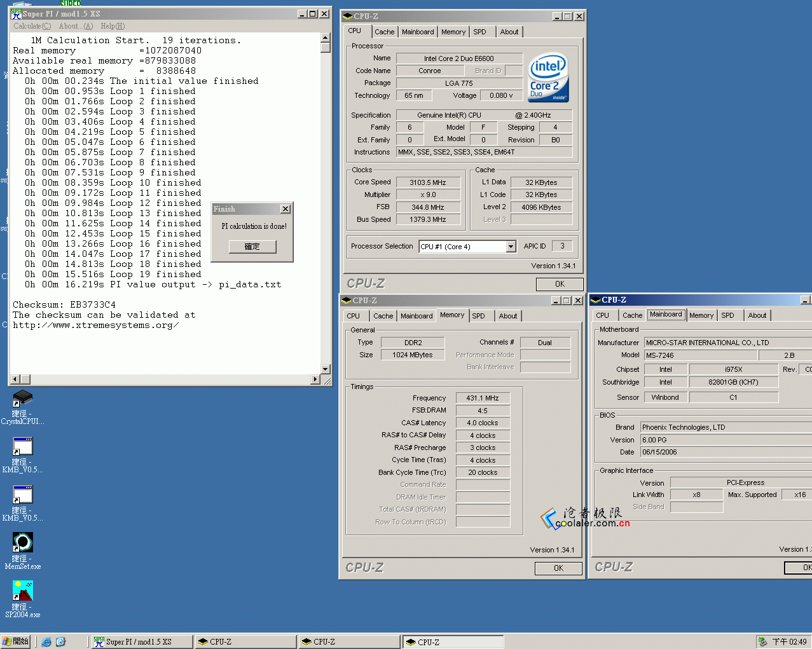The image size is (812, 649).
Task: Select Mainboard tab in Memory CPU-Z window
Action: 416,316
